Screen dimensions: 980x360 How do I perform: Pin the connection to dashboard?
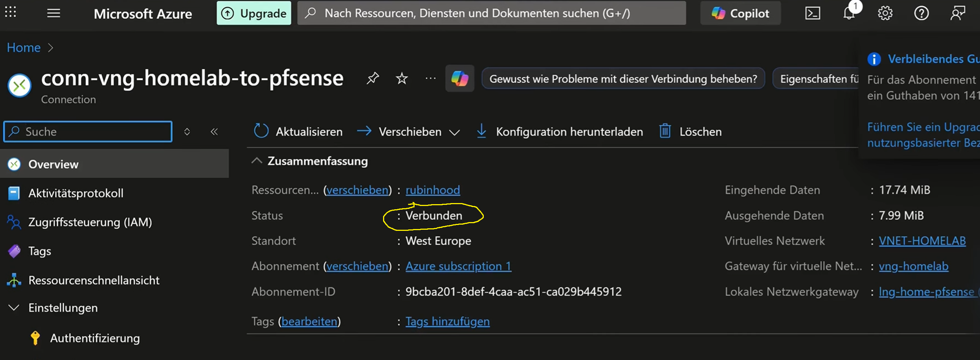(x=372, y=78)
